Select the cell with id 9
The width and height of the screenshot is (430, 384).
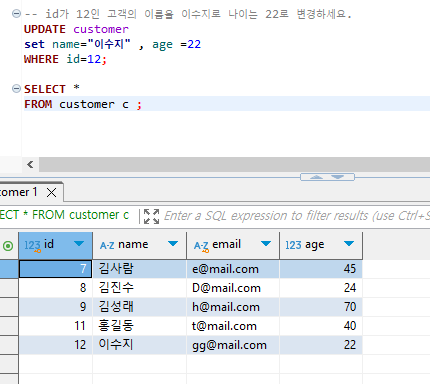click(x=56, y=307)
